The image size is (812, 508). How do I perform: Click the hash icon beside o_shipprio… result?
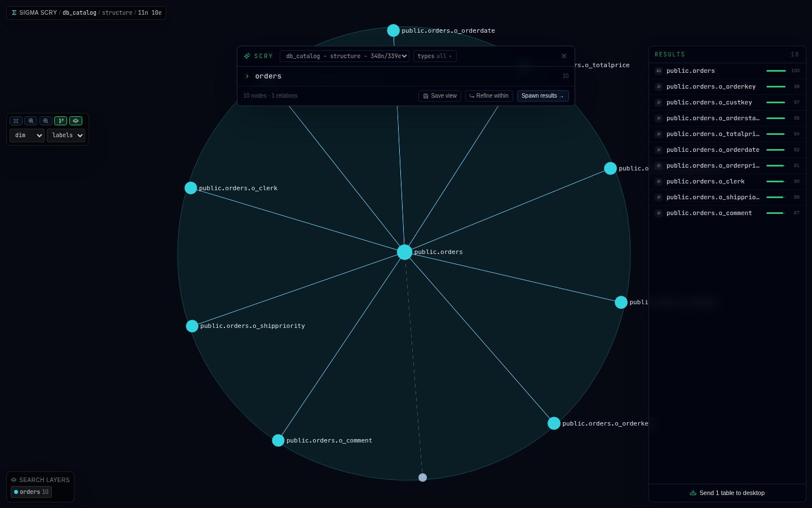[x=659, y=197]
